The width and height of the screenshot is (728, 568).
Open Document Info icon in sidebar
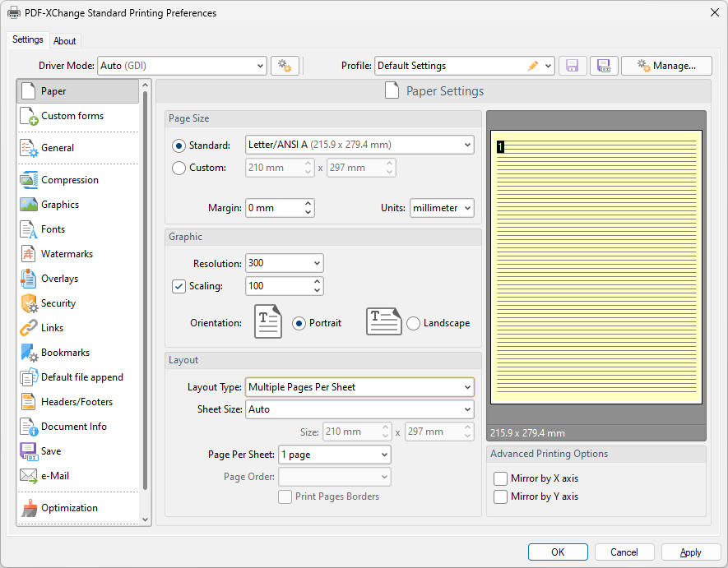pyautogui.click(x=29, y=427)
